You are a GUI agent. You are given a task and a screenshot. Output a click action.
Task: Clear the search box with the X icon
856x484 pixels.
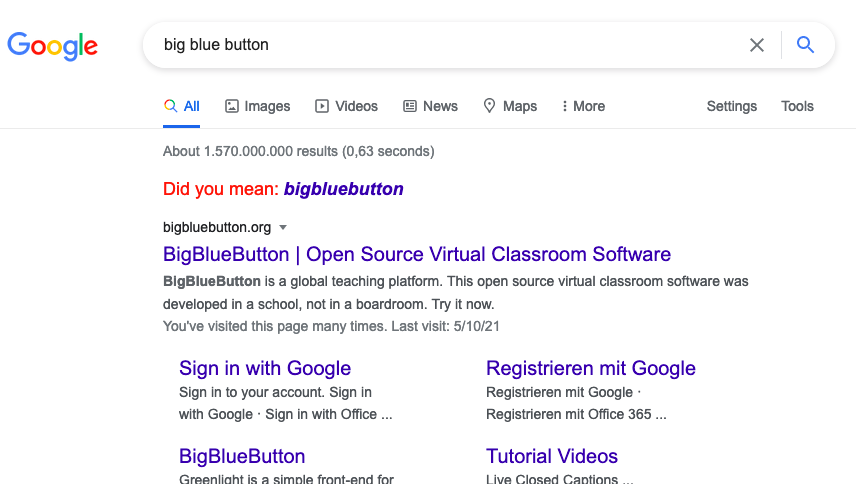757,45
